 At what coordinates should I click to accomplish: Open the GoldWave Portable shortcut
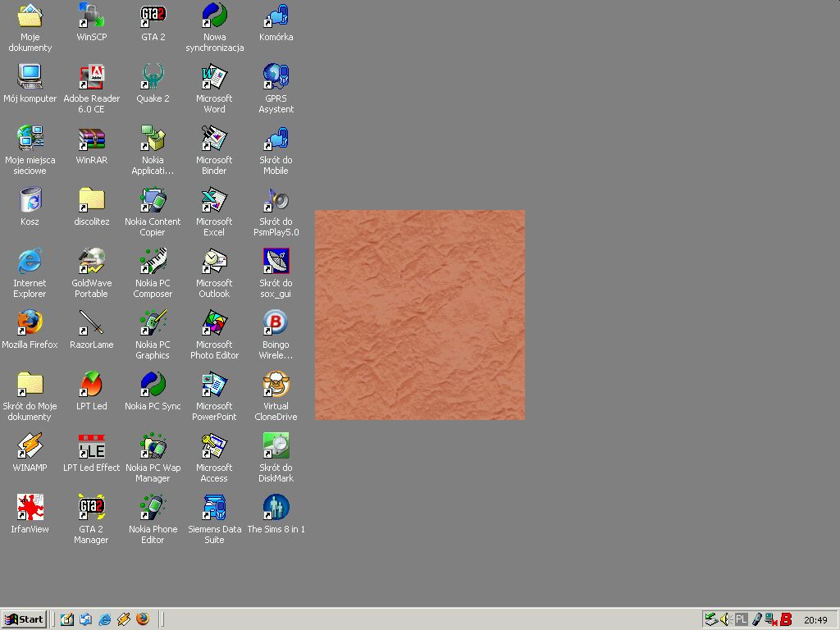pyautogui.click(x=91, y=261)
